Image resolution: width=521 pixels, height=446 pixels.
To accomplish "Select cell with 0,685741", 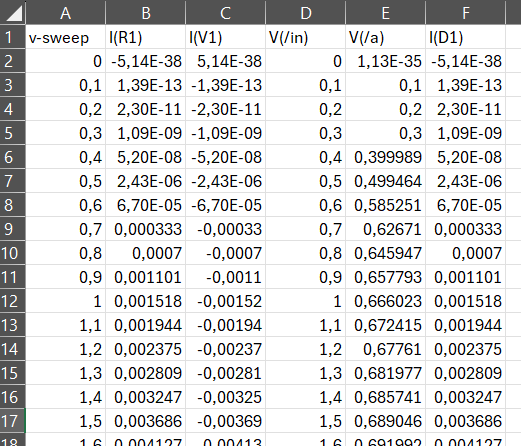I will pos(386,397).
